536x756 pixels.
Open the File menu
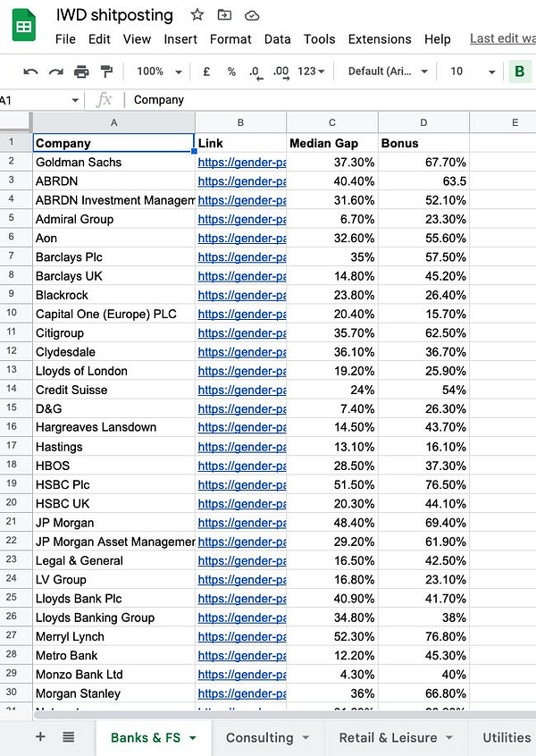(x=65, y=39)
